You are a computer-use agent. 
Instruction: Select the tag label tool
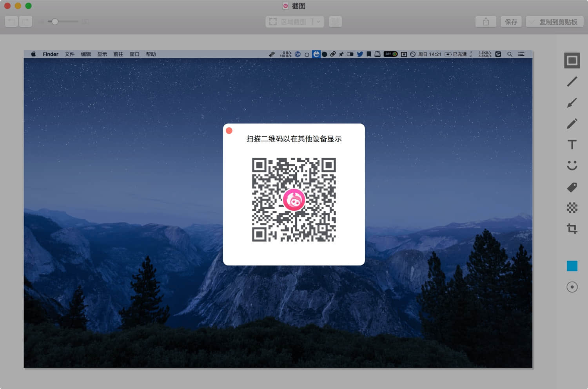[x=572, y=187]
